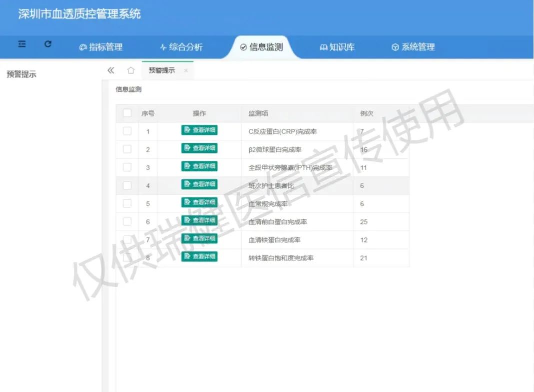Click the count 12 for 血清铁蛋白完成率
This screenshot has width=534, height=392.
tap(364, 240)
